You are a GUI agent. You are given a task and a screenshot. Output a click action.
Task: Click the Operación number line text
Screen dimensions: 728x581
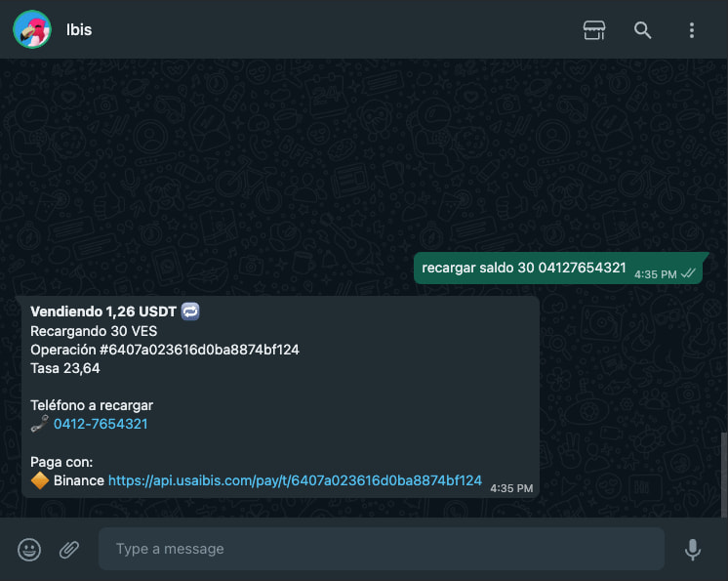click(x=165, y=350)
